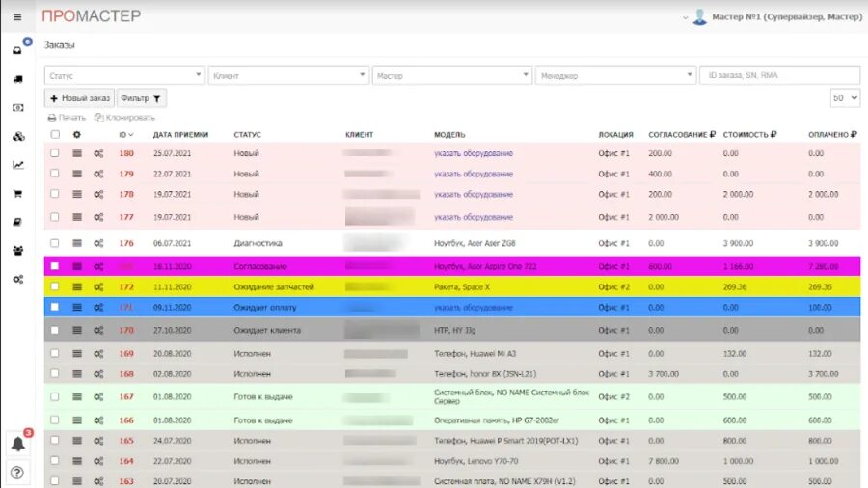The image size is (868, 488).
Task: Open the analytics chart icon in sidebar
Action: [x=17, y=165]
